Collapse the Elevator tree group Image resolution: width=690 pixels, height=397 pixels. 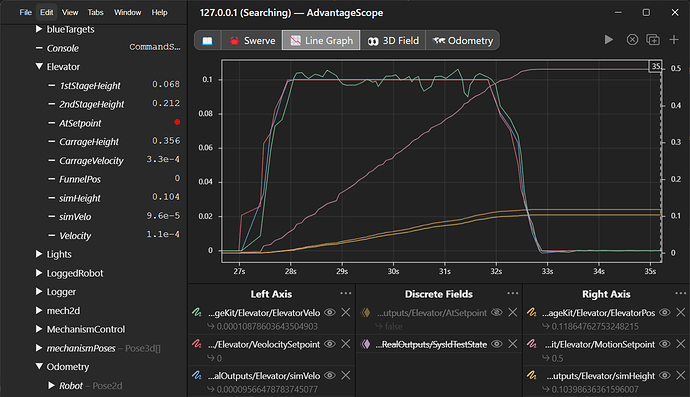click(39, 66)
